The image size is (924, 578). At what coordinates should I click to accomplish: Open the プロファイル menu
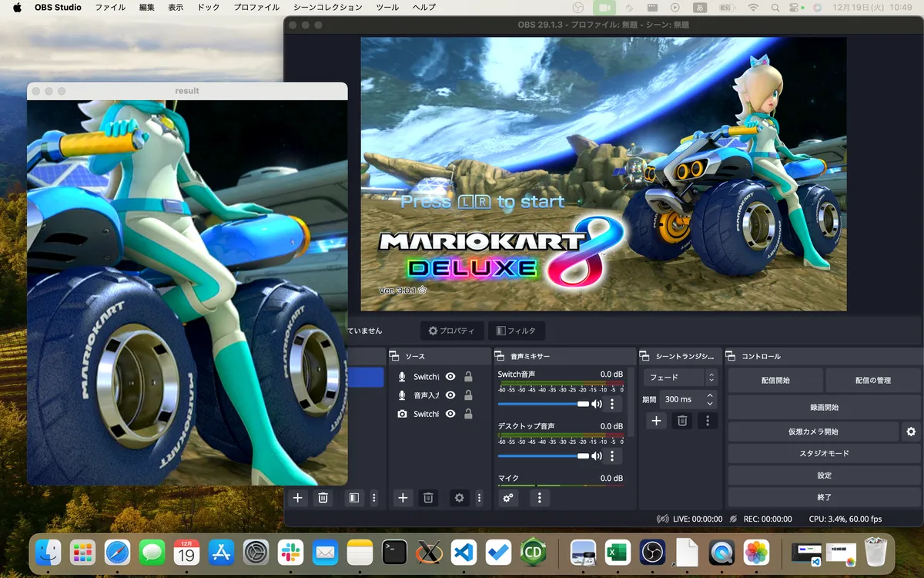(x=256, y=7)
